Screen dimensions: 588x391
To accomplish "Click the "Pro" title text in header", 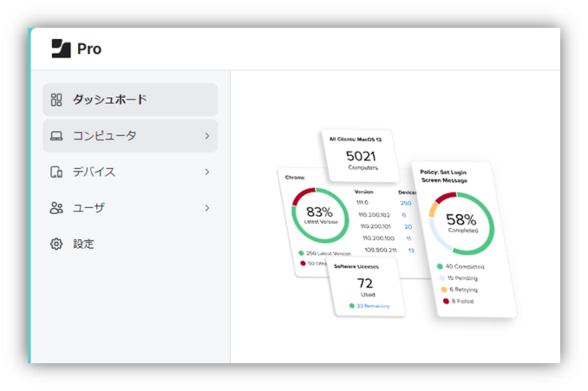I will pos(89,49).
